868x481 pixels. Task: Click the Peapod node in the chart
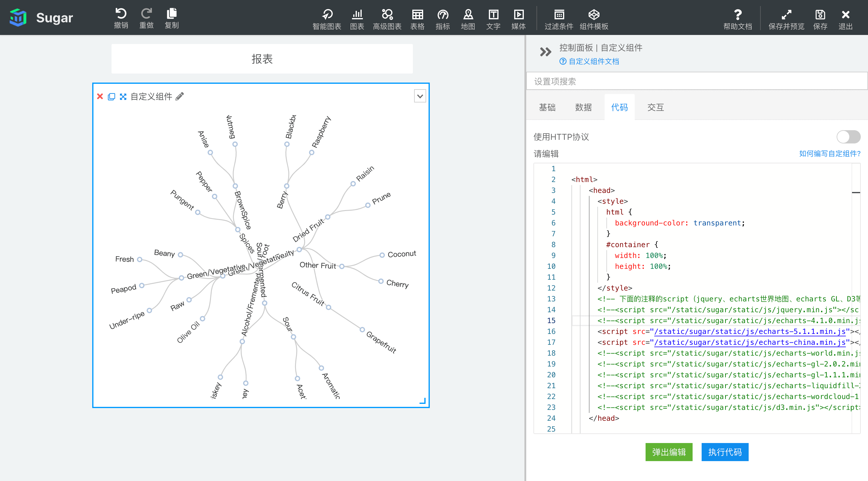[142, 285]
